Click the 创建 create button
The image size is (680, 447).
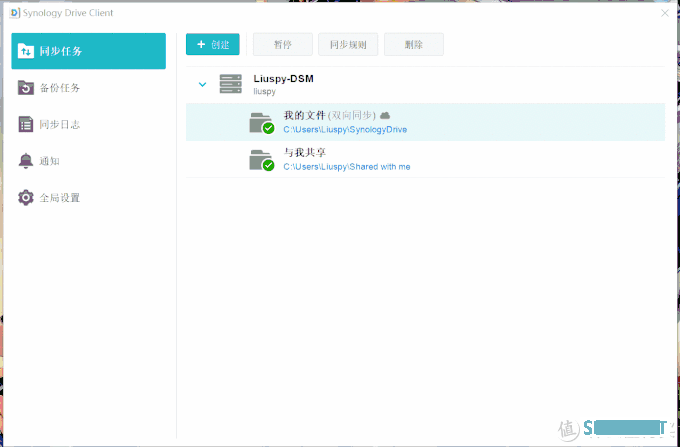pos(212,44)
